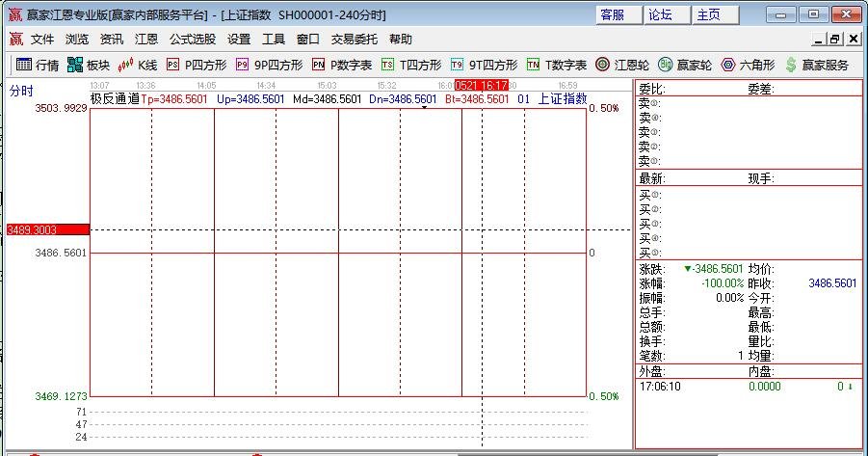This screenshot has width=868, height=456.
Task: Click the red 3489.3003 price tag
Action: coord(47,229)
